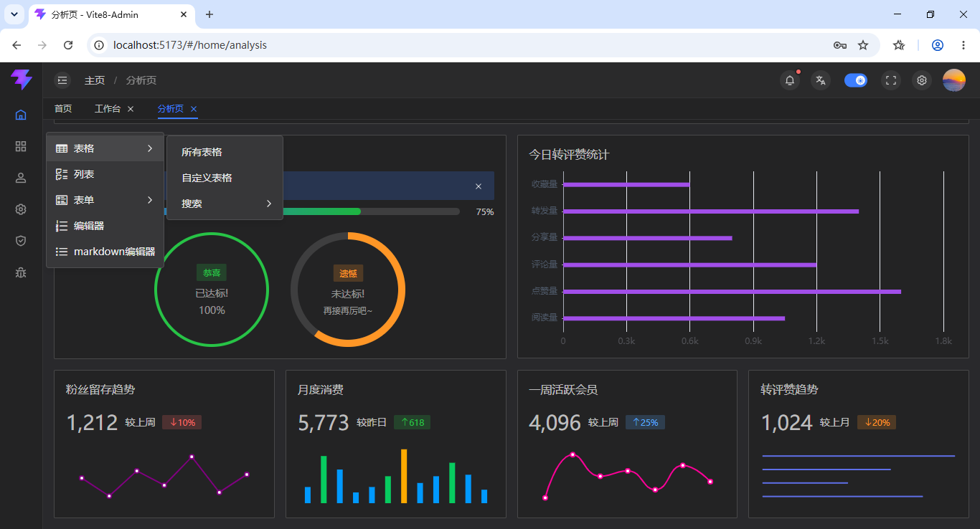The width and height of the screenshot is (980, 529).
Task: Open the grid components sidebar icon
Action: pos(21,146)
